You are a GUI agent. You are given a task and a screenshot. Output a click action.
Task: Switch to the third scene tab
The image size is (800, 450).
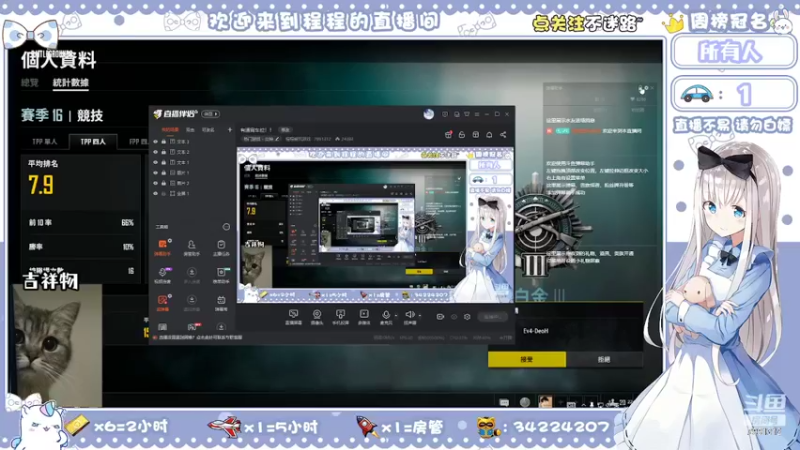pyautogui.click(x=208, y=130)
